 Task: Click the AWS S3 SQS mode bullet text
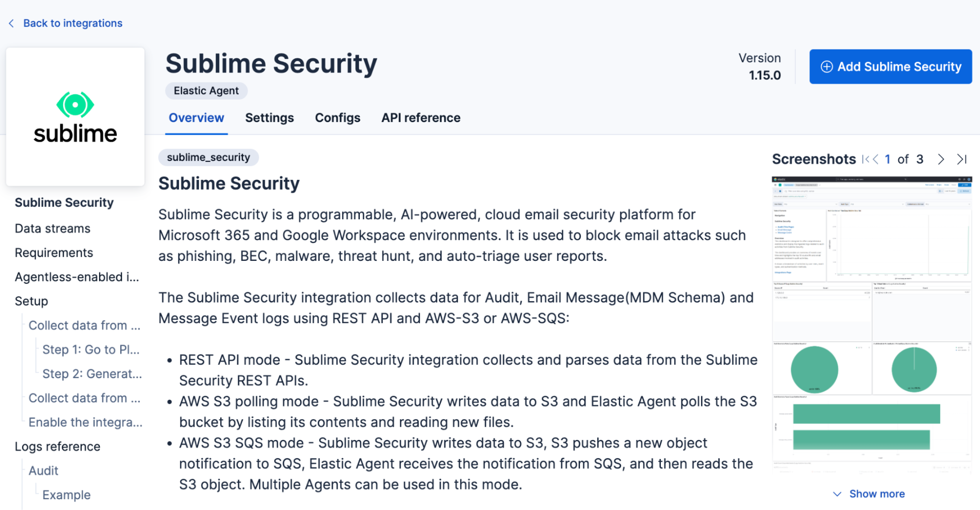[466, 464]
